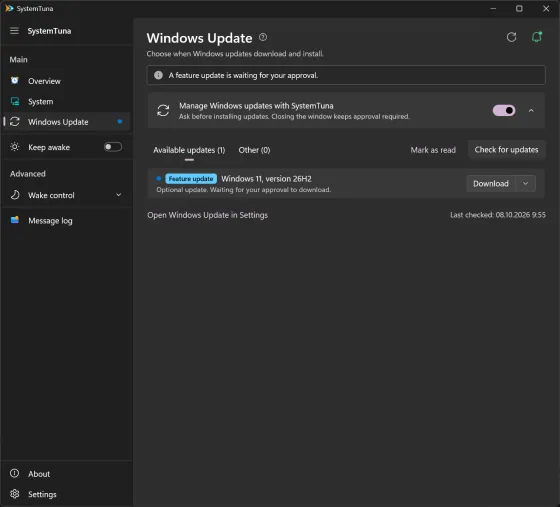Click 'Optional update. Waiting for your approval' text
This screenshot has height=507, width=560.
pos(244,190)
